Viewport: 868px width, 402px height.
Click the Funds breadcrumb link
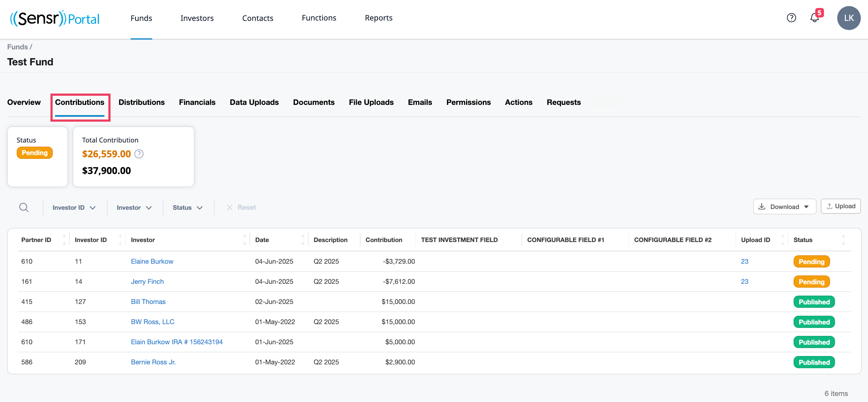click(17, 47)
